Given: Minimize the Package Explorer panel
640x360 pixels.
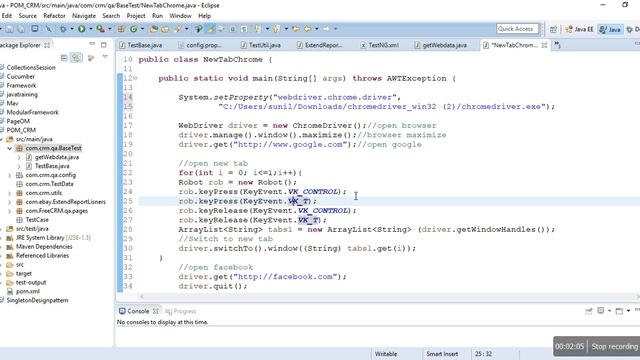Looking at the screenshot, I should 92,44.
